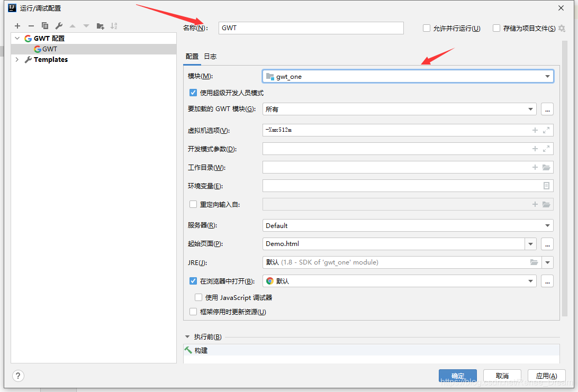Browse for a JRE with the folder icon

tap(534, 262)
